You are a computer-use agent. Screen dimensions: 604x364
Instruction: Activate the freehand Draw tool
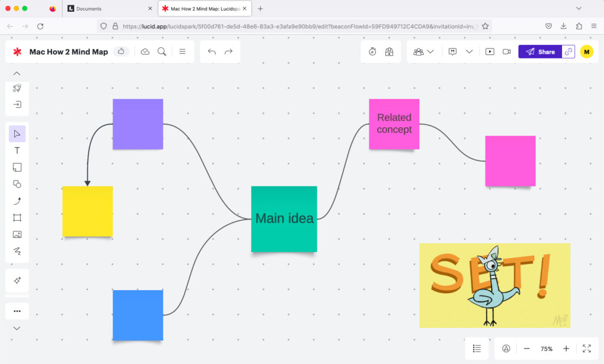pos(17,251)
